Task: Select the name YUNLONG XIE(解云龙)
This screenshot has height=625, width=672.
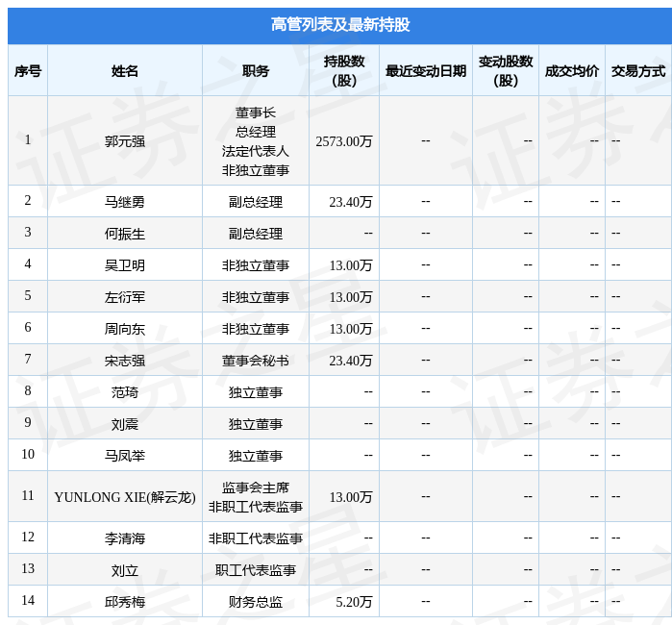Action: pos(125,497)
